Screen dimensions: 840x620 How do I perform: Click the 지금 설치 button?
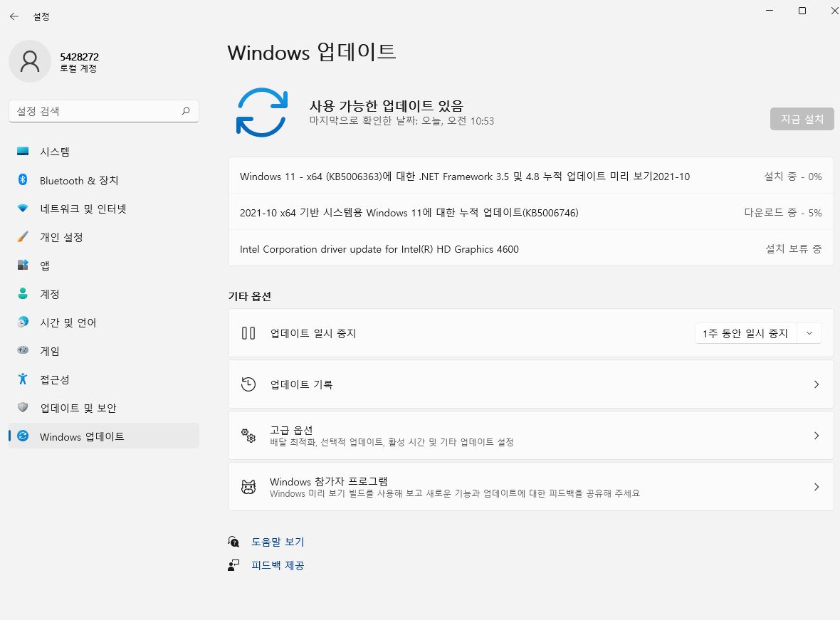(802, 119)
